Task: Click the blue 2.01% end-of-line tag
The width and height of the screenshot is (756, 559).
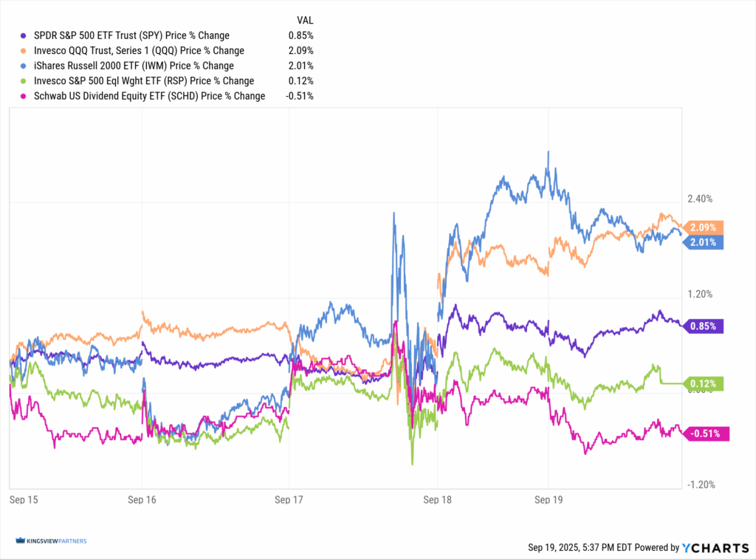Action: click(705, 241)
